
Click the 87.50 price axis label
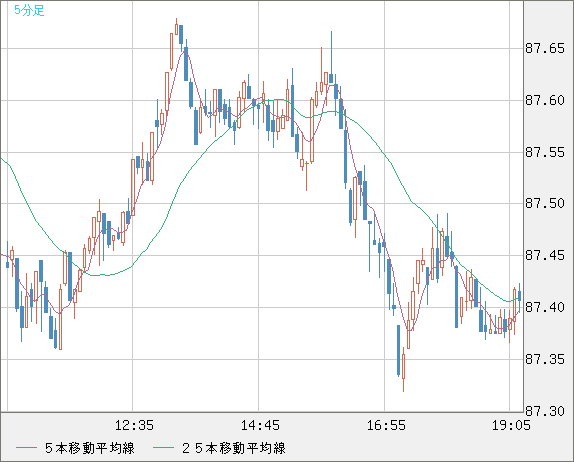point(545,203)
